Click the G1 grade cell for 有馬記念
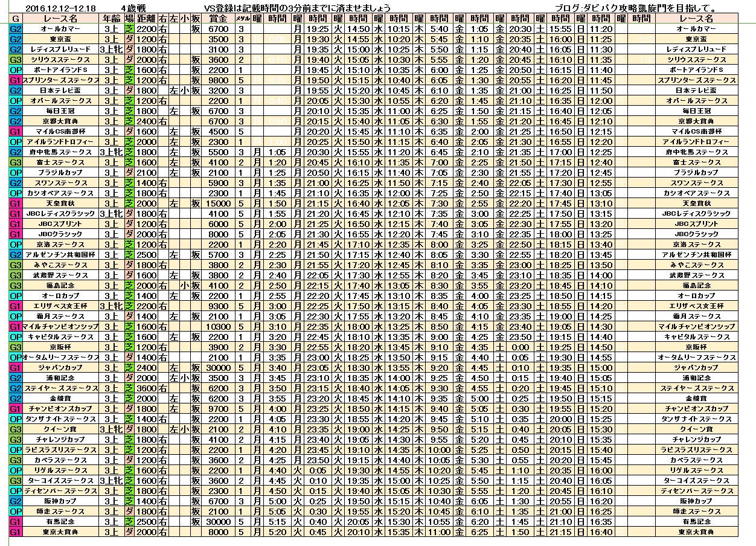The image size is (756, 546). (x=16, y=521)
